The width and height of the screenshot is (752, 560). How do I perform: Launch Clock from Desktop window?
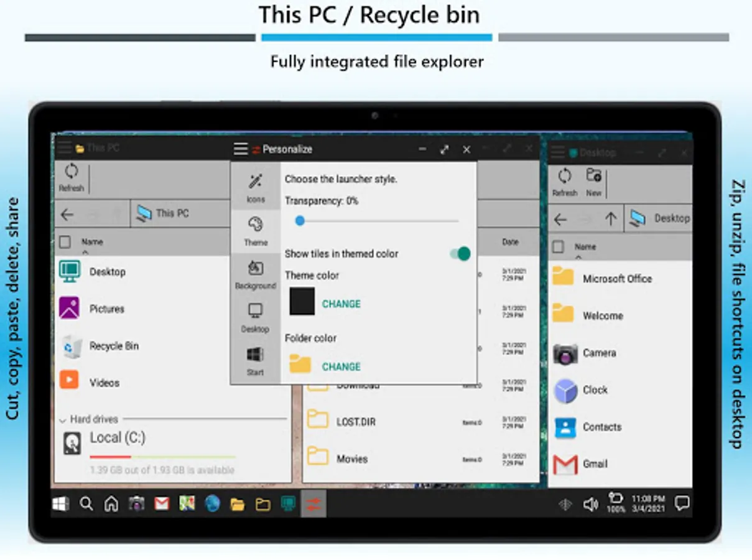point(580,390)
